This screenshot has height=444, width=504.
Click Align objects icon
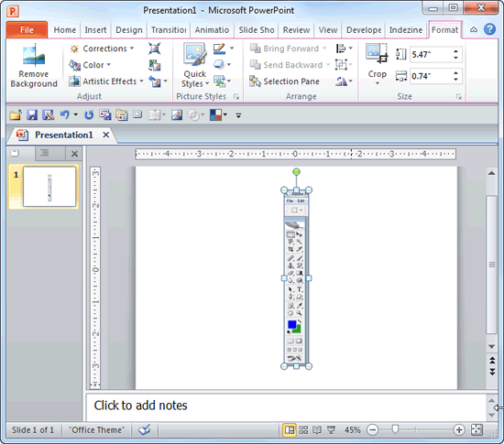point(341,49)
